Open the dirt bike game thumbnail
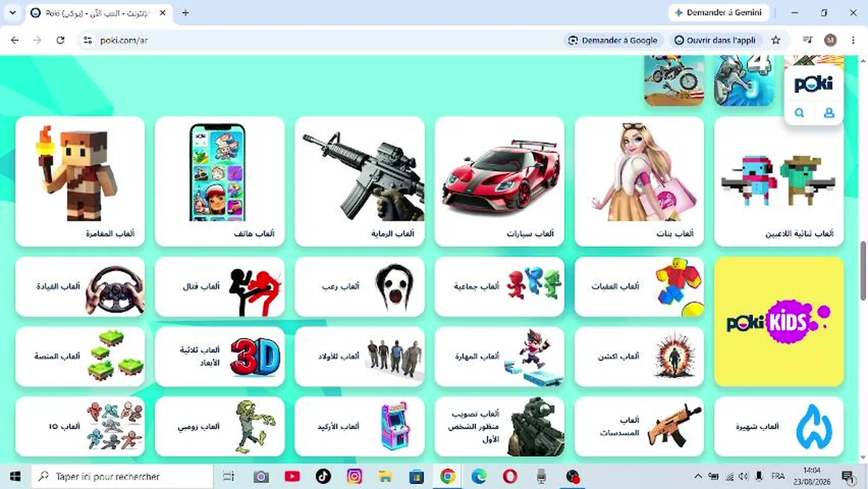 click(674, 81)
